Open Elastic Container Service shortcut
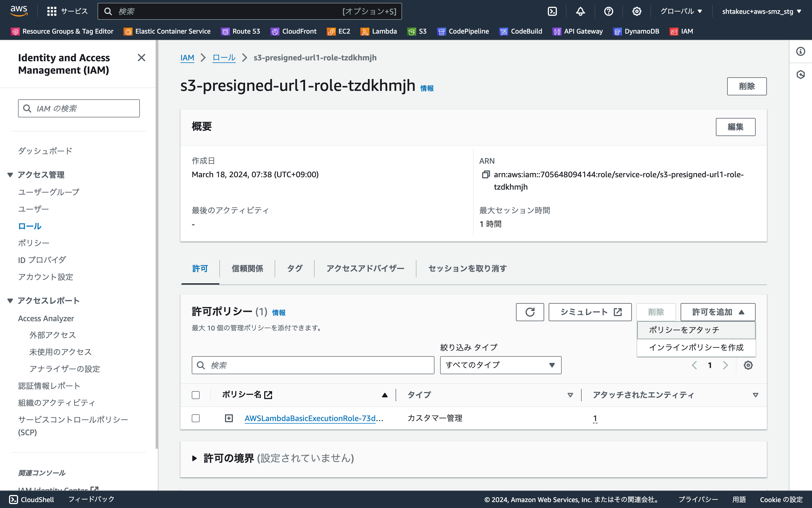The width and height of the screenshot is (812, 508). [x=167, y=31]
